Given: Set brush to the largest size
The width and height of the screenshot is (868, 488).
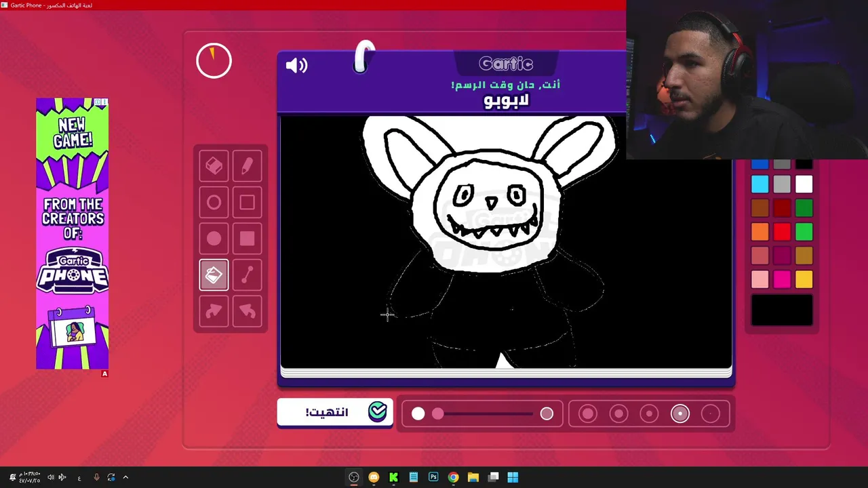Looking at the screenshot, I should [588, 413].
